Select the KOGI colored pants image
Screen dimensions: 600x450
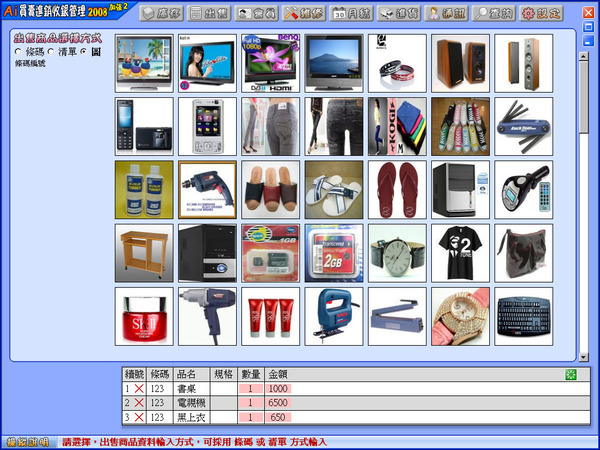click(397, 127)
